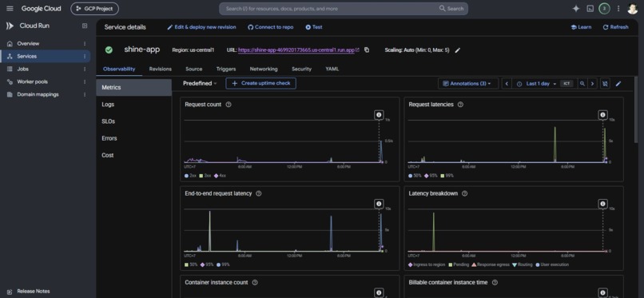Open Worker pools in the sidebar
Screen dimensions: 644x298
coord(33,81)
